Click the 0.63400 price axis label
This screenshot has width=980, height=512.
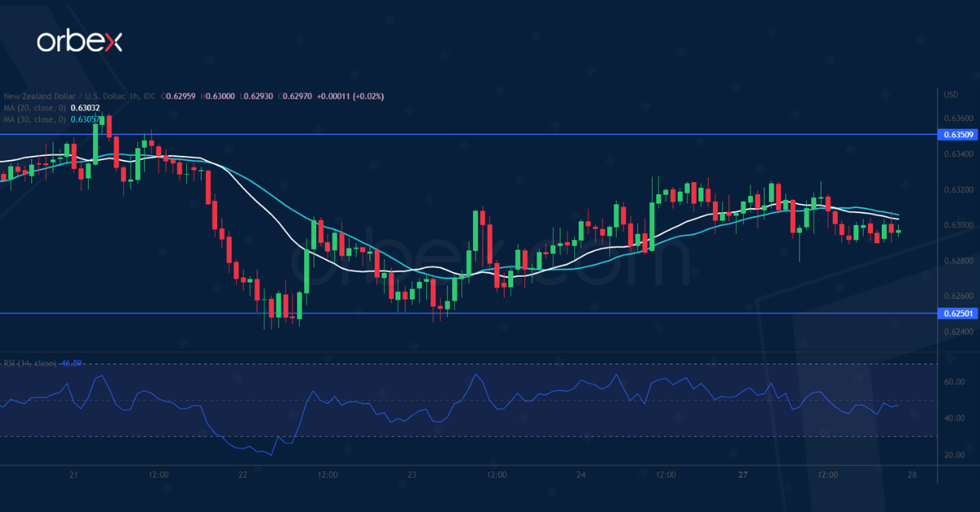tap(957, 154)
